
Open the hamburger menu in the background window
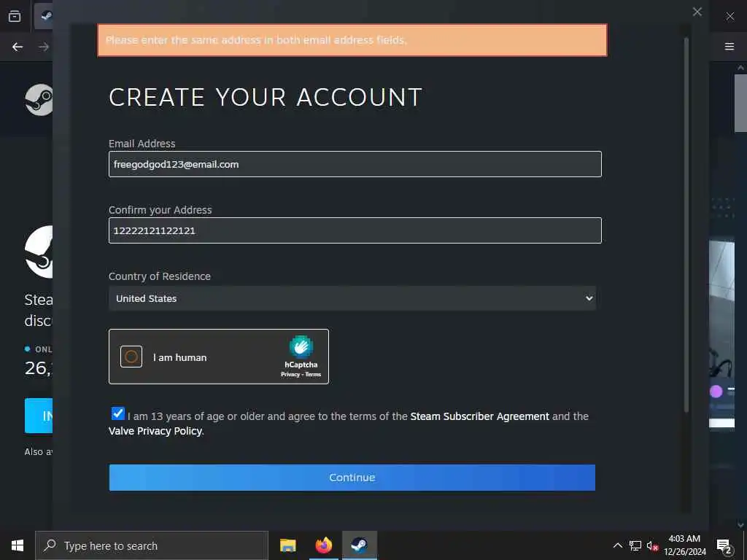coord(729,46)
